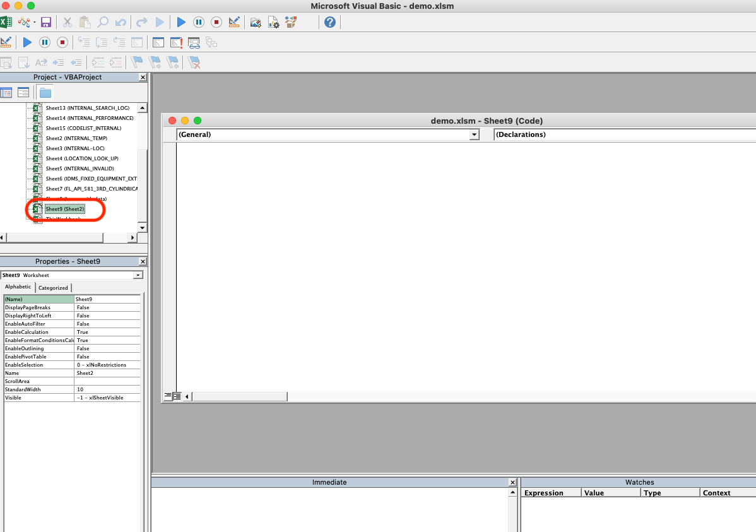Click the Outdent icon
The width and height of the screenshot is (756, 532).
(x=76, y=62)
